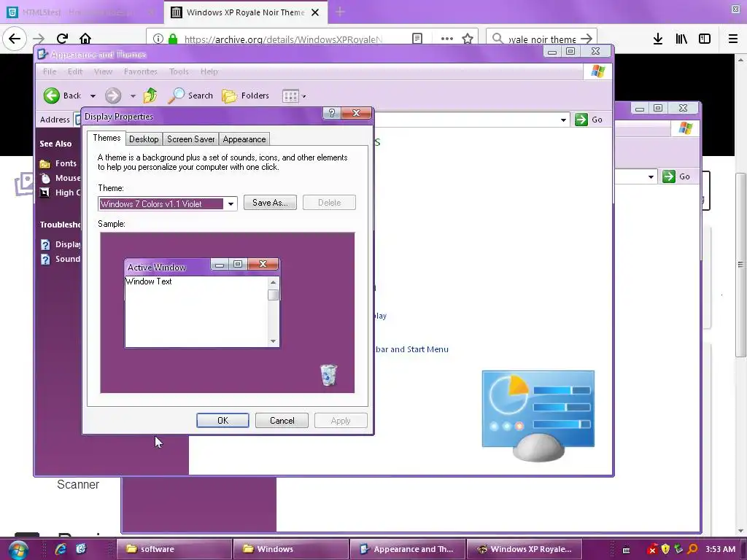Viewport: 747px width, 560px height.
Task: Click OK in Display Properties
Action: [x=222, y=421]
